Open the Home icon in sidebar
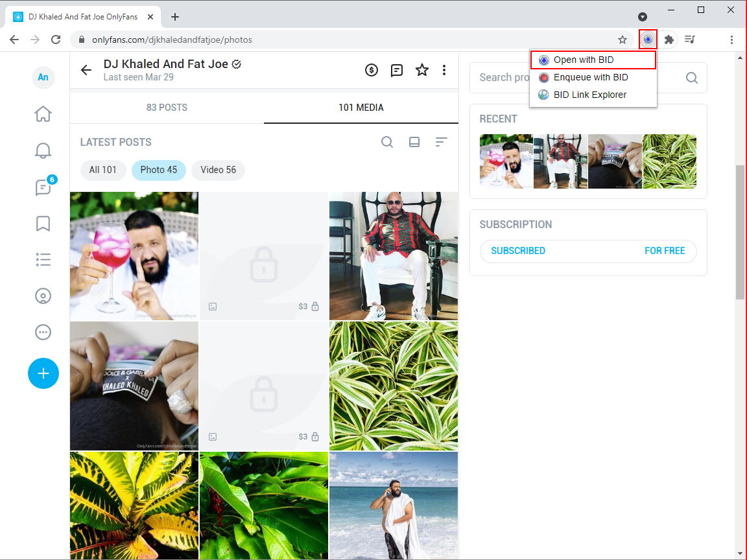The width and height of the screenshot is (747, 560). point(43,114)
